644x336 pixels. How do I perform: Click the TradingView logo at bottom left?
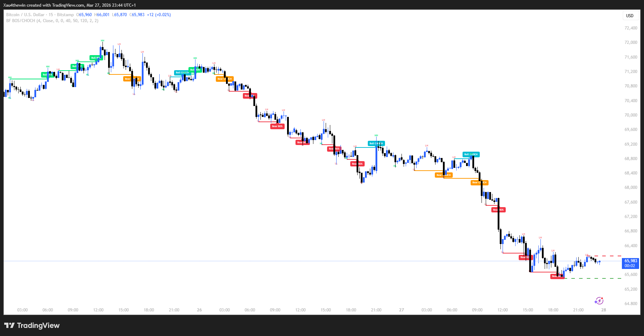pyautogui.click(x=32, y=325)
